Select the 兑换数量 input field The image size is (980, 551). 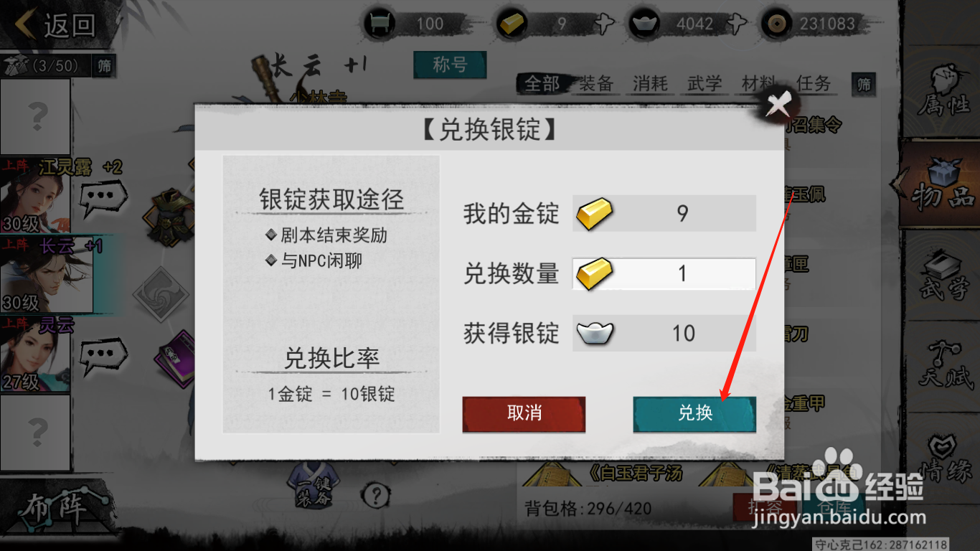pos(664,273)
